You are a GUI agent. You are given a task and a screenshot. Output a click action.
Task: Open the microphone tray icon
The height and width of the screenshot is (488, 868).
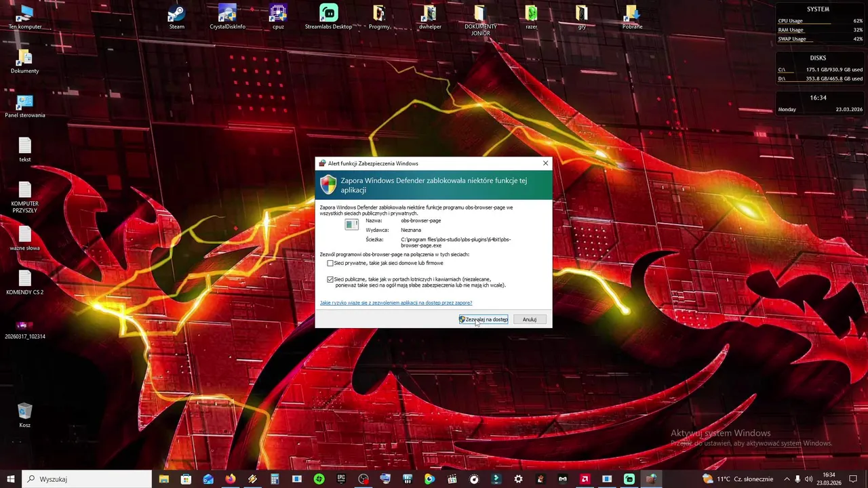[x=797, y=479]
